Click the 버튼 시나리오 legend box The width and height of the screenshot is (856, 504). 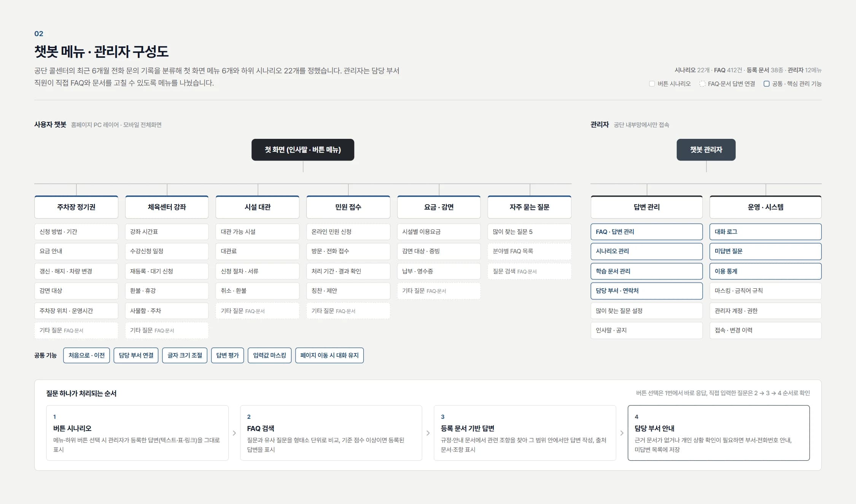(652, 84)
